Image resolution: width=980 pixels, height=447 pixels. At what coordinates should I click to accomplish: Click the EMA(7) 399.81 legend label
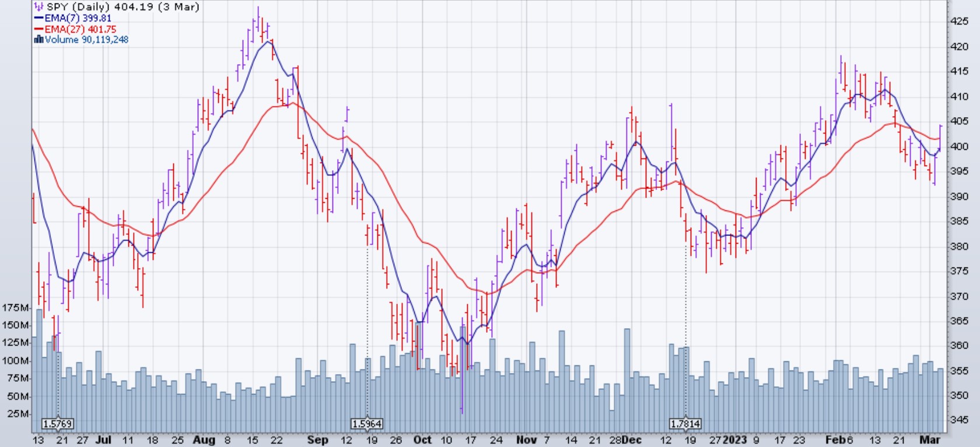click(78, 18)
